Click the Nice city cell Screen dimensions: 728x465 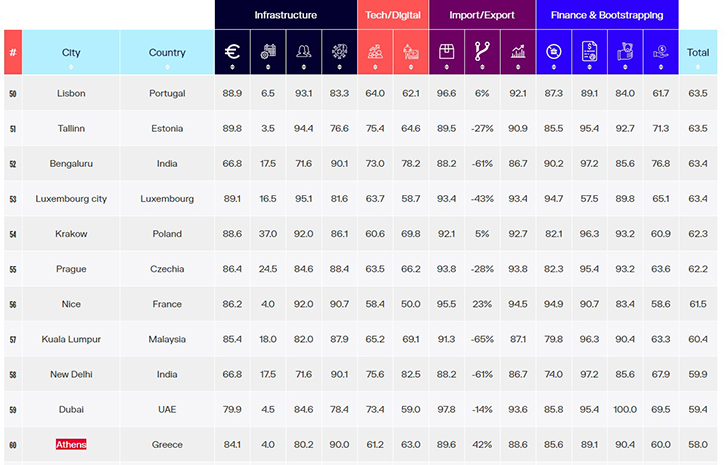coord(71,304)
